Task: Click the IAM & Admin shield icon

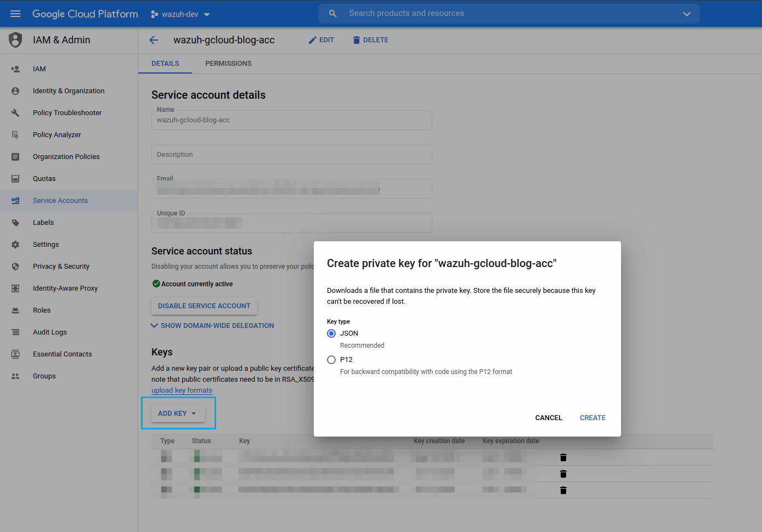Action: [15, 40]
